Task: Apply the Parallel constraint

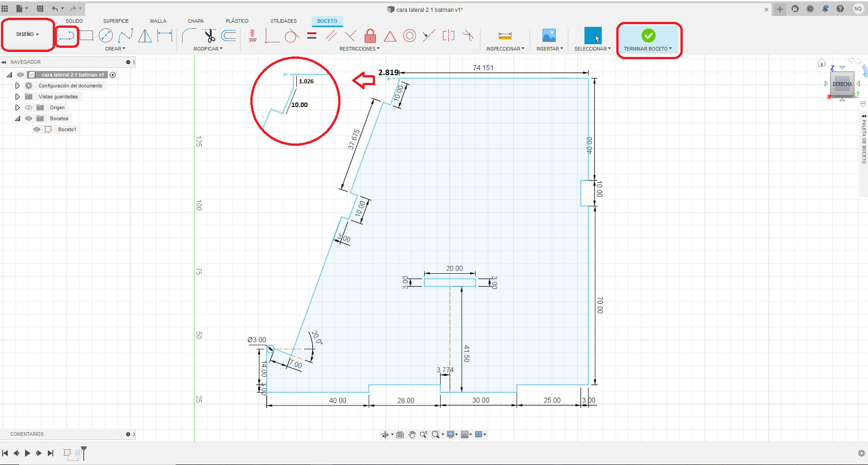Action: (x=331, y=36)
